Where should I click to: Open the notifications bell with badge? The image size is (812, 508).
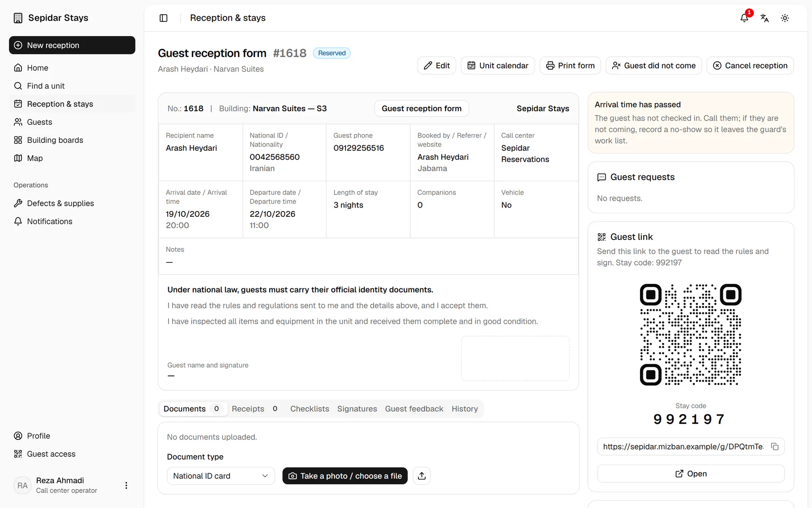coord(745,18)
